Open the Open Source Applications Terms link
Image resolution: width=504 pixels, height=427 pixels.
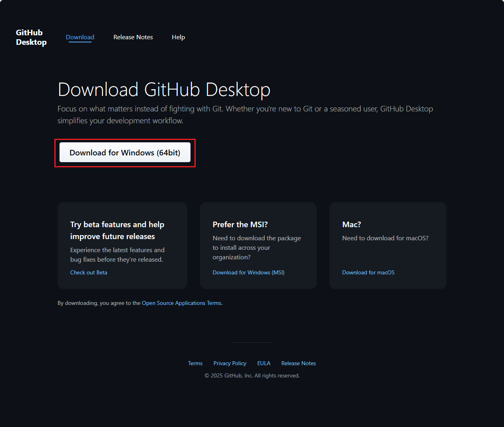click(x=181, y=303)
